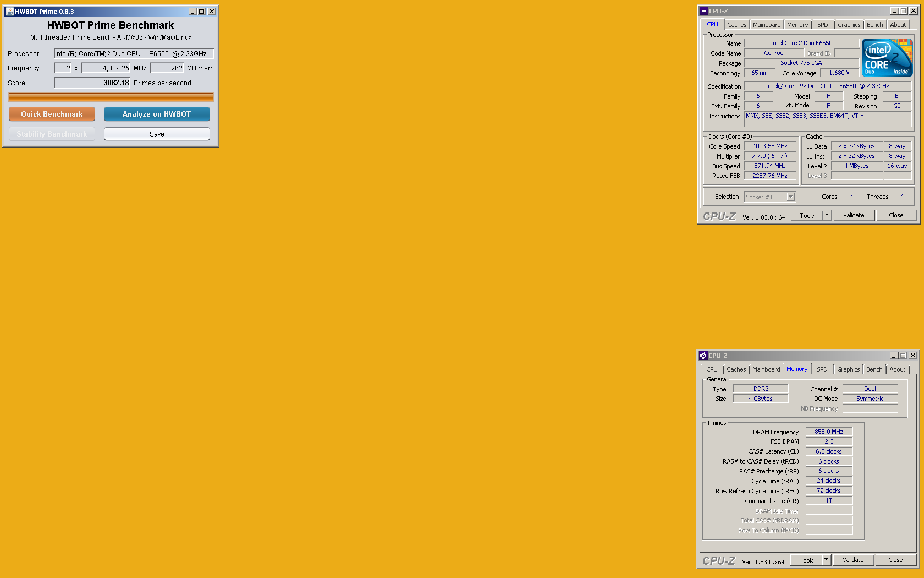Click Analyze on HWBOT button
This screenshot has height=578, width=924.
click(157, 114)
